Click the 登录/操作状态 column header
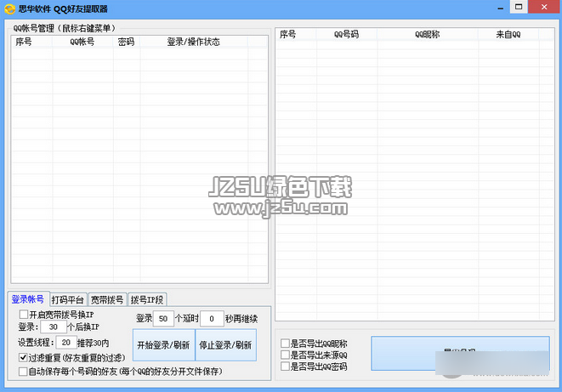This screenshot has width=562, height=392. (194, 42)
